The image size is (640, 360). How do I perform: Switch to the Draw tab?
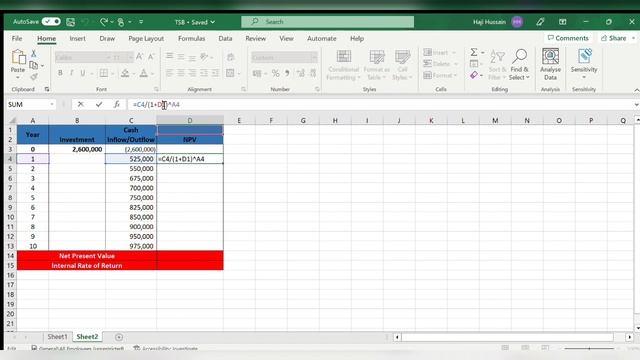pos(107,38)
